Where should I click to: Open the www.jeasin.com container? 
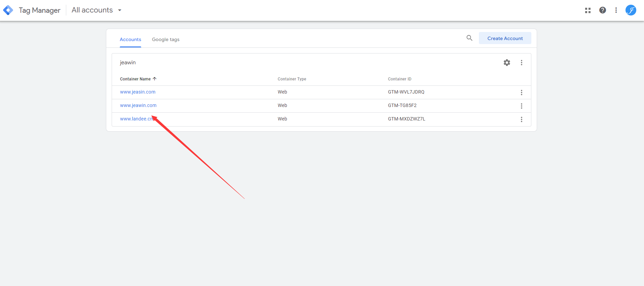138,92
